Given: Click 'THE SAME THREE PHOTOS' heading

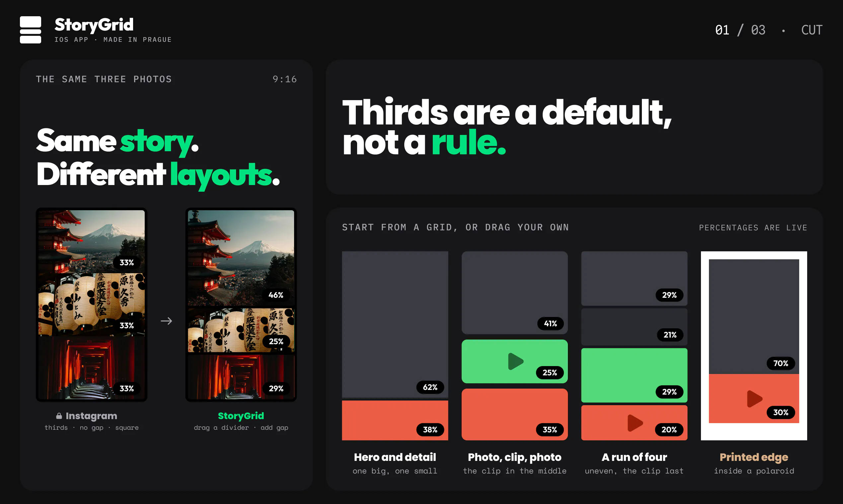Looking at the screenshot, I should coord(104,79).
